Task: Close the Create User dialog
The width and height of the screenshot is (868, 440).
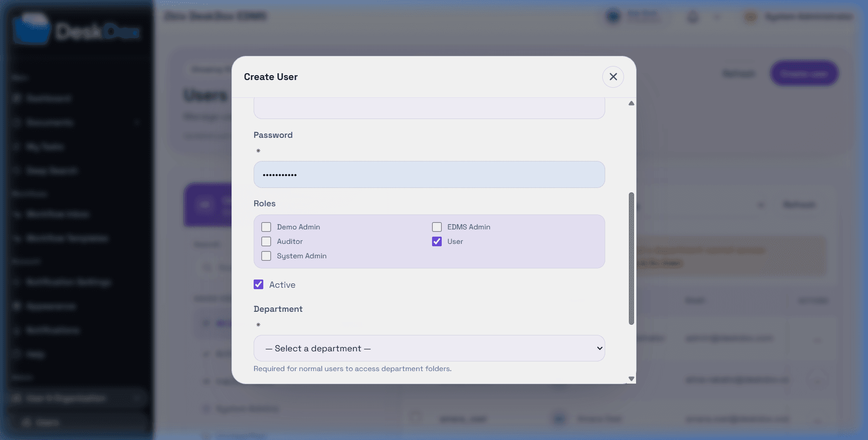Action: 613,77
